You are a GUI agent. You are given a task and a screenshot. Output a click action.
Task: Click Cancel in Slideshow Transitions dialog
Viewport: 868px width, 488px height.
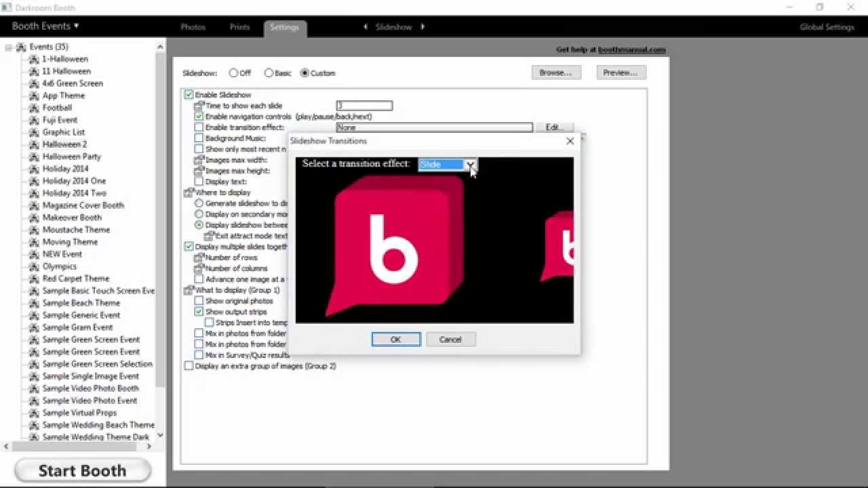pyautogui.click(x=450, y=340)
